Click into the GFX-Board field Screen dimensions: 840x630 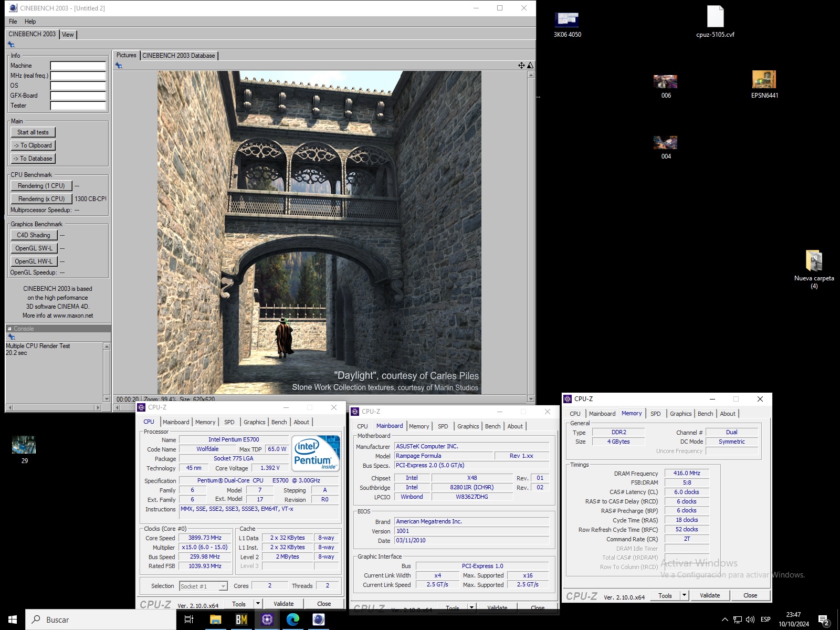78,96
